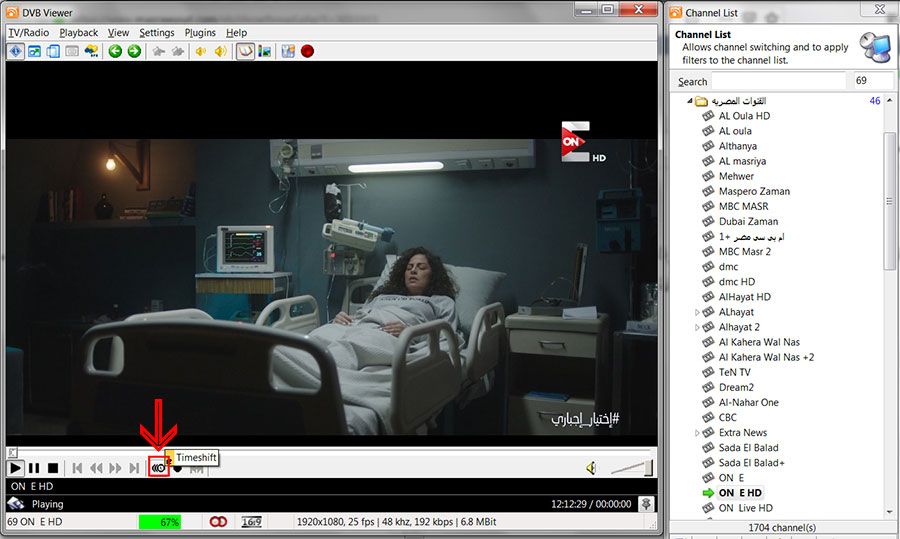Go to next channel with green right arrow

coord(134,52)
